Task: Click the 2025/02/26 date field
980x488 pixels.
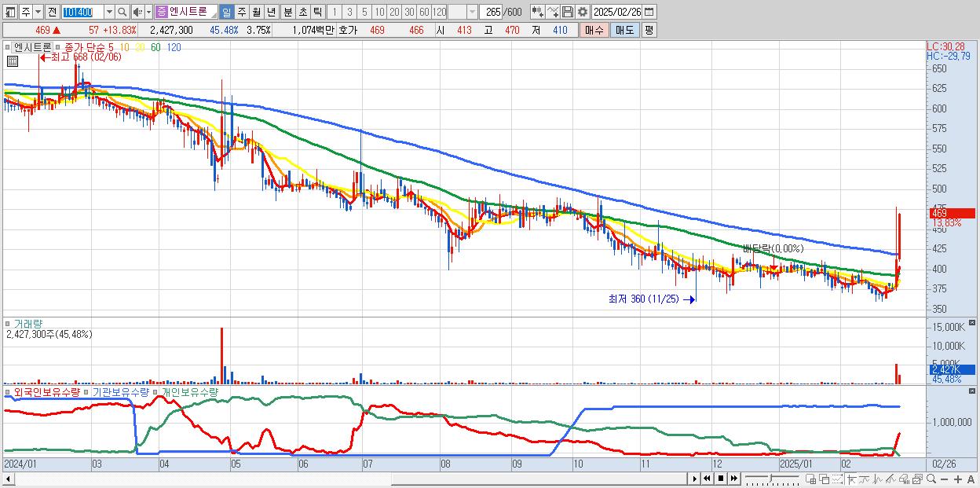Action: (x=616, y=12)
